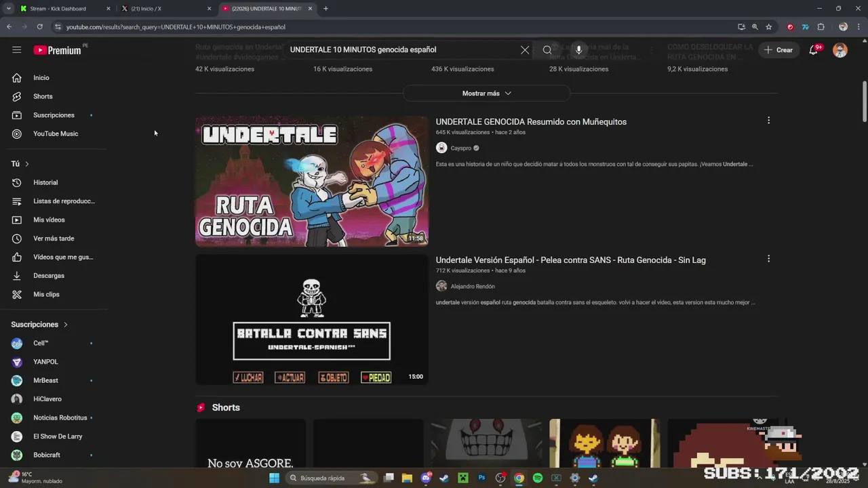Play the RUTA GENOCIDA thumbnail video
868x488 pixels.
coord(312,181)
